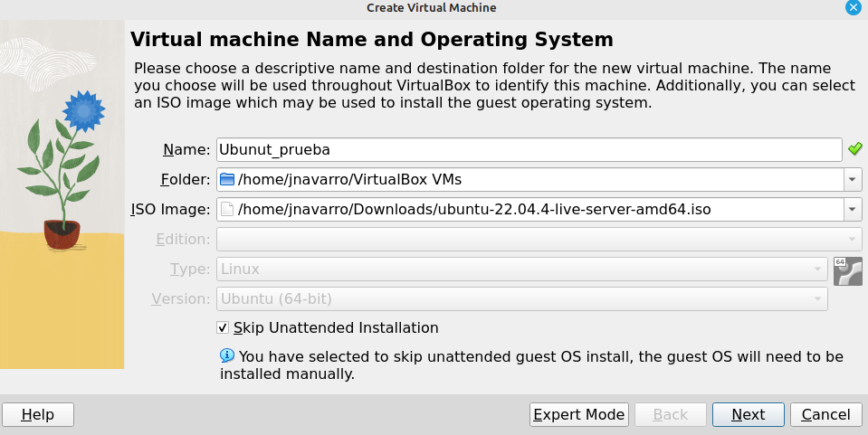Click the green checkmark beside the Name field
The height and width of the screenshot is (435, 868).
pyautogui.click(x=854, y=149)
